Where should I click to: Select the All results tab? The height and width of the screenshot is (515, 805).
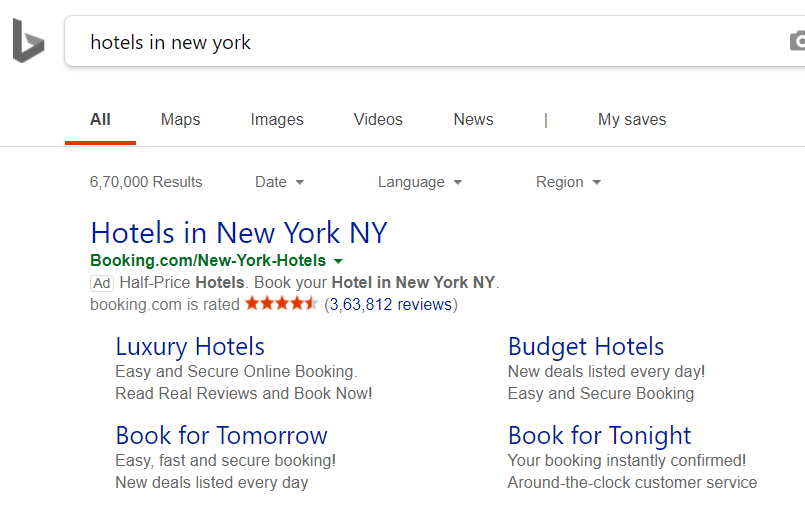point(100,119)
